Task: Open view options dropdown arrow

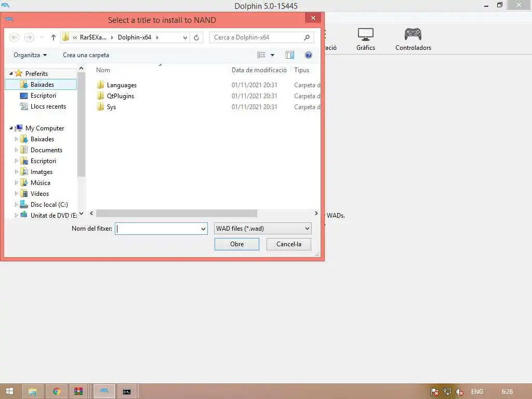Action: coord(272,55)
